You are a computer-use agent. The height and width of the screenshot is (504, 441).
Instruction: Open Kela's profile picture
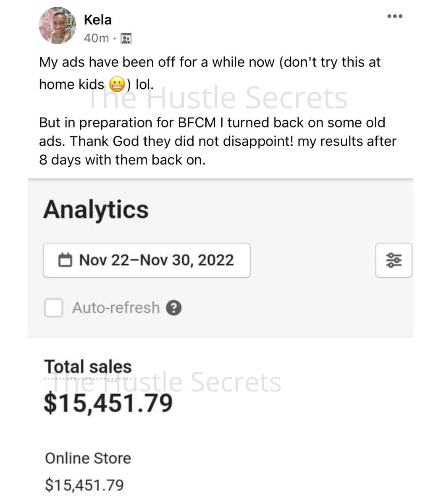(x=58, y=26)
